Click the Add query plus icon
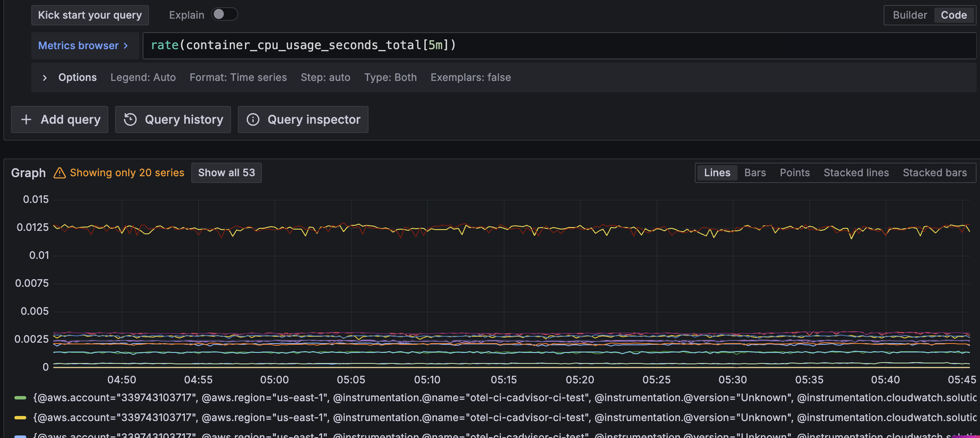 (26, 119)
